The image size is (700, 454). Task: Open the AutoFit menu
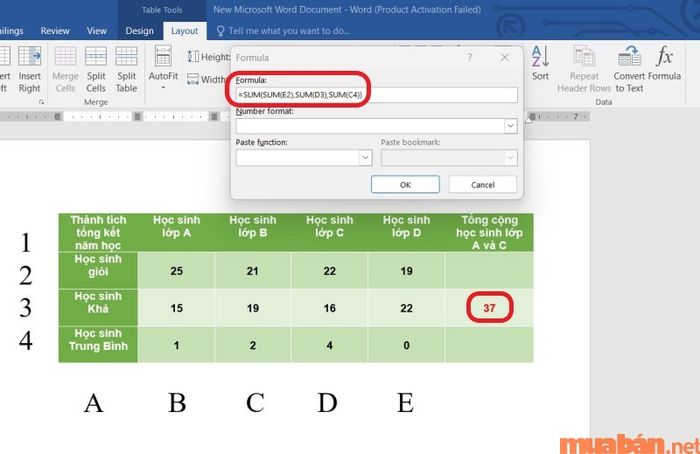(163, 68)
